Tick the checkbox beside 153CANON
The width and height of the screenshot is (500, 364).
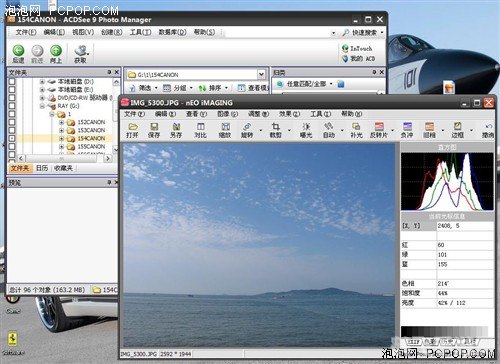(x=12, y=130)
